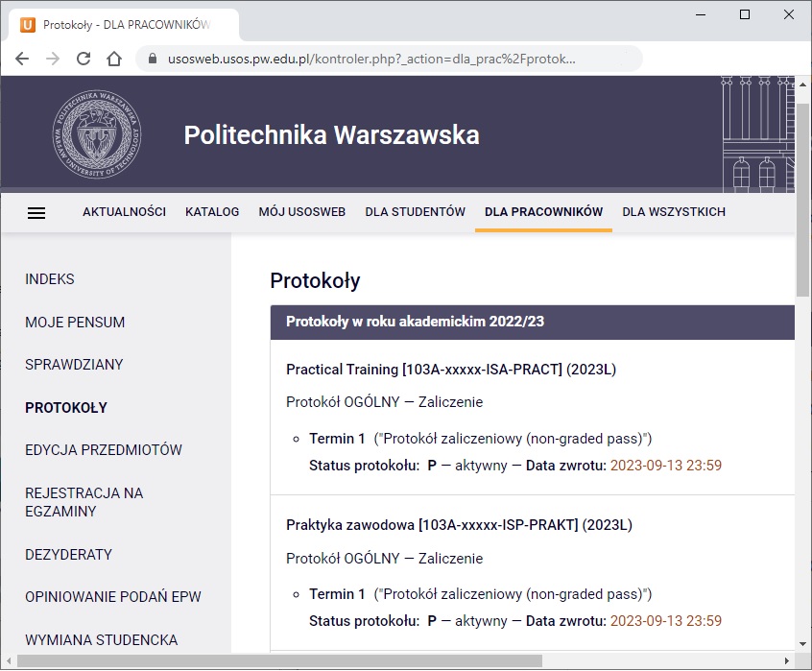Viewport: 812px width, 671px height.
Task: Open the hamburger menu icon
Action: click(x=36, y=213)
